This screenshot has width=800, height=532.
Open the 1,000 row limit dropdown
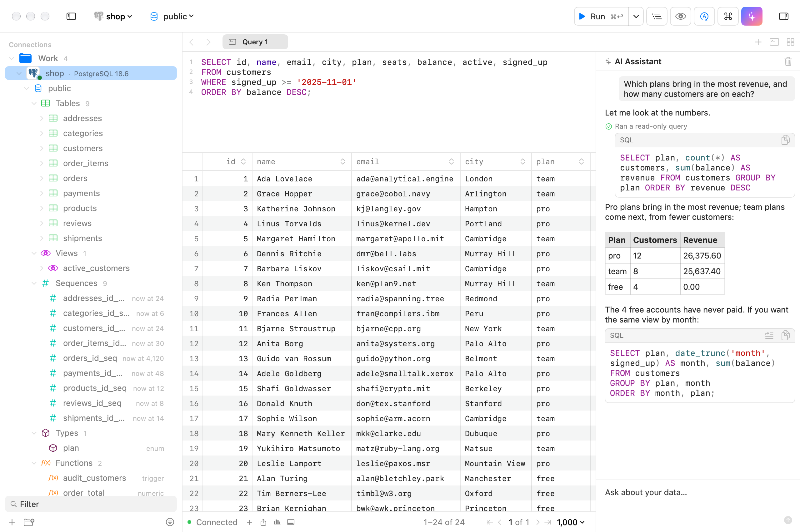coord(571,522)
